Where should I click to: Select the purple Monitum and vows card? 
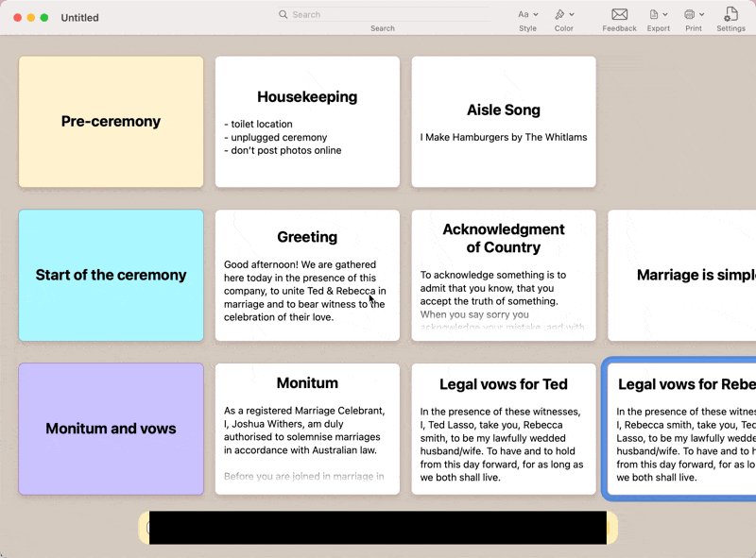pos(111,429)
